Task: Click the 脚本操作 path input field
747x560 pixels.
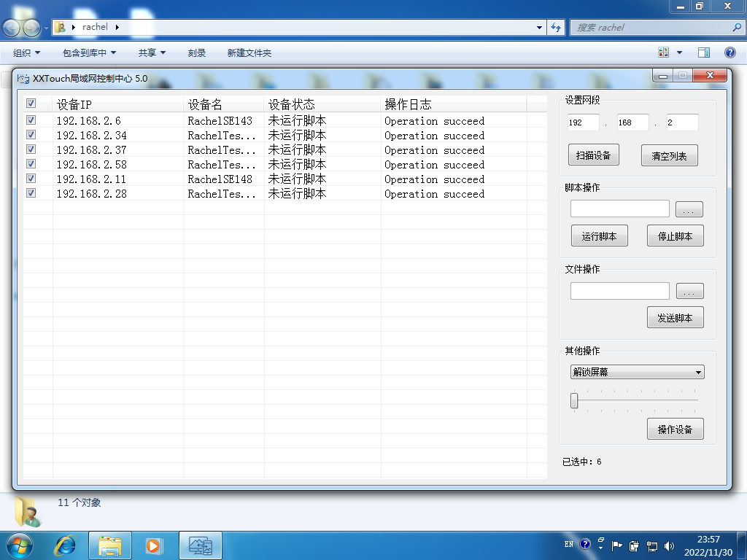Action: click(619, 209)
